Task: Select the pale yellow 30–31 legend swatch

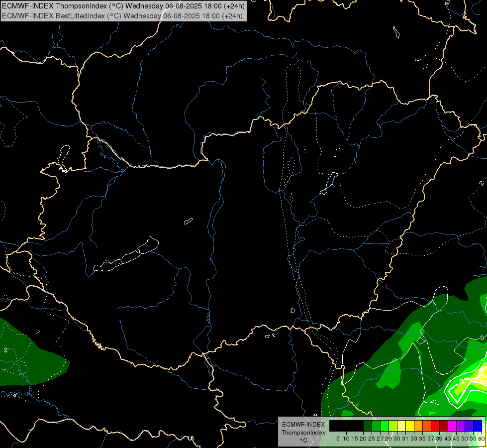Action: 401,426
